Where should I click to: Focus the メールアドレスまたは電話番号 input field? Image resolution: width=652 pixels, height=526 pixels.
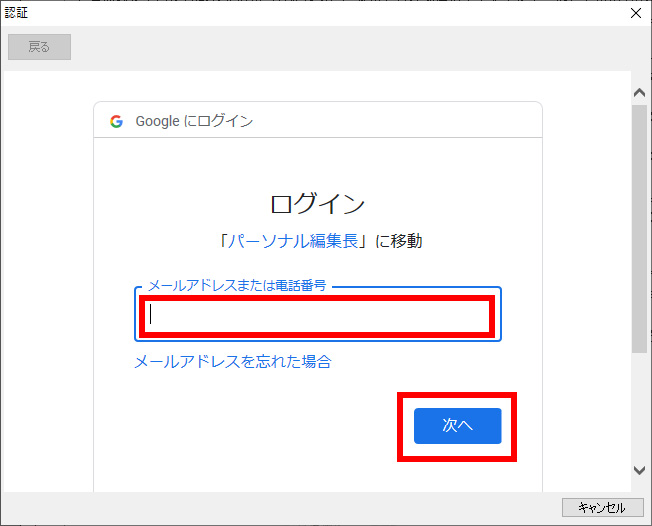coord(318,314)
